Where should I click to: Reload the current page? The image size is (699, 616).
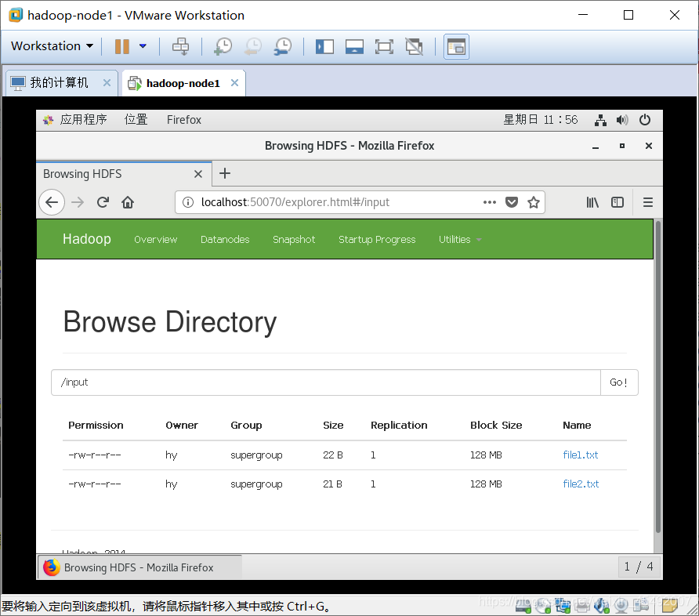point(103,202)
